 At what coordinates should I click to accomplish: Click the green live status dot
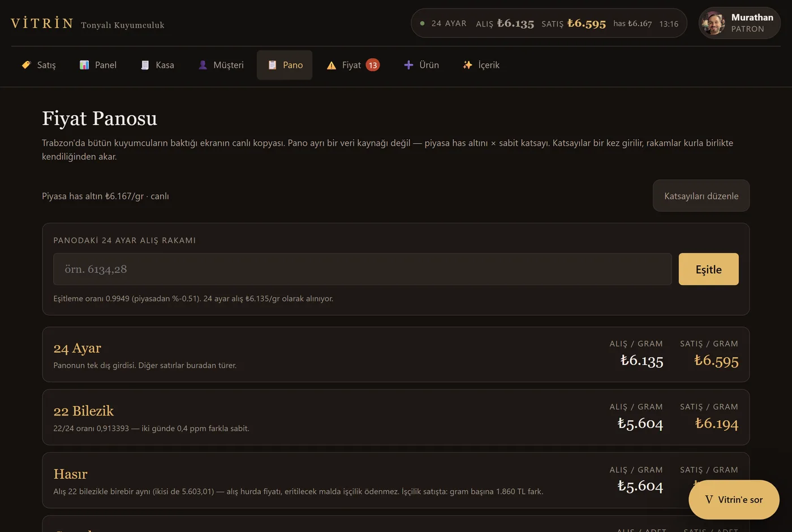[x=422, y=23]
